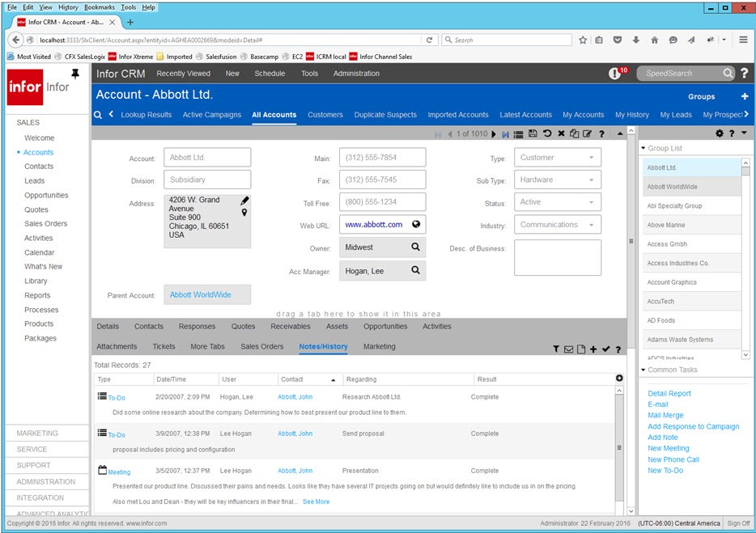This screenshot has height=533, width=756.
Task: Expand the Industry dropdown showing Communications
Action: point(558,225)
